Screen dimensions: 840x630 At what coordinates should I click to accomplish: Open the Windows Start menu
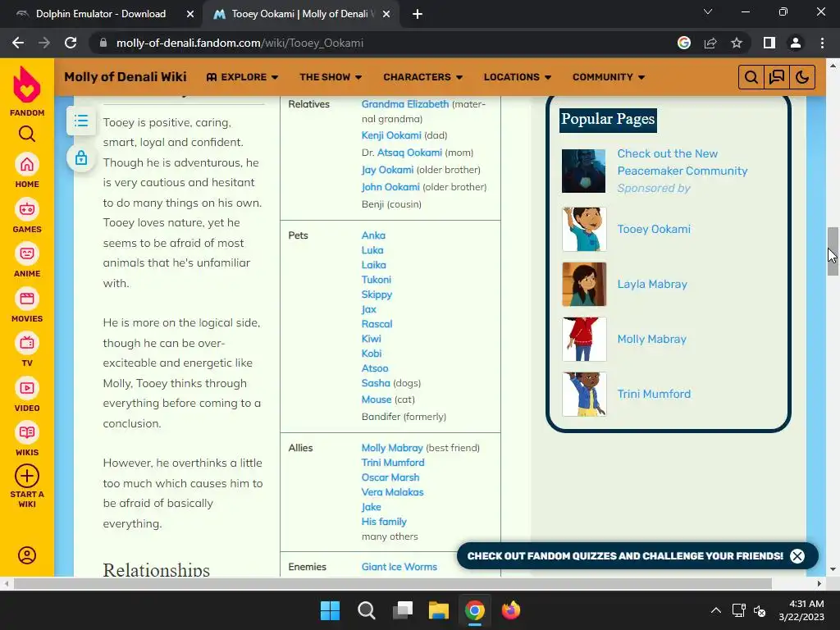330,610
